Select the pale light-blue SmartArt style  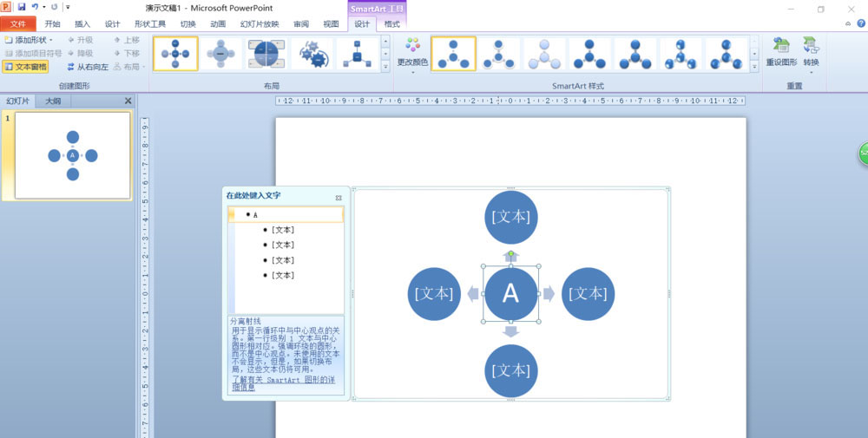[x=544, y=54]
